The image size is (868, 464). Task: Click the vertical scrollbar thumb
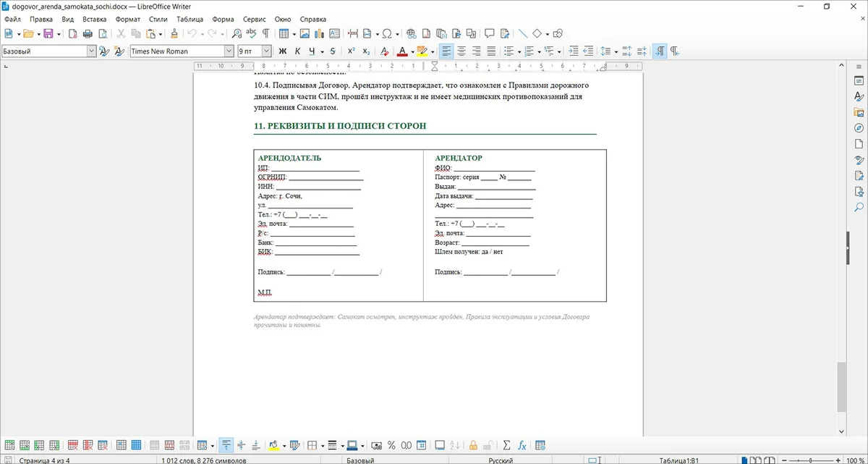[841, 387]
